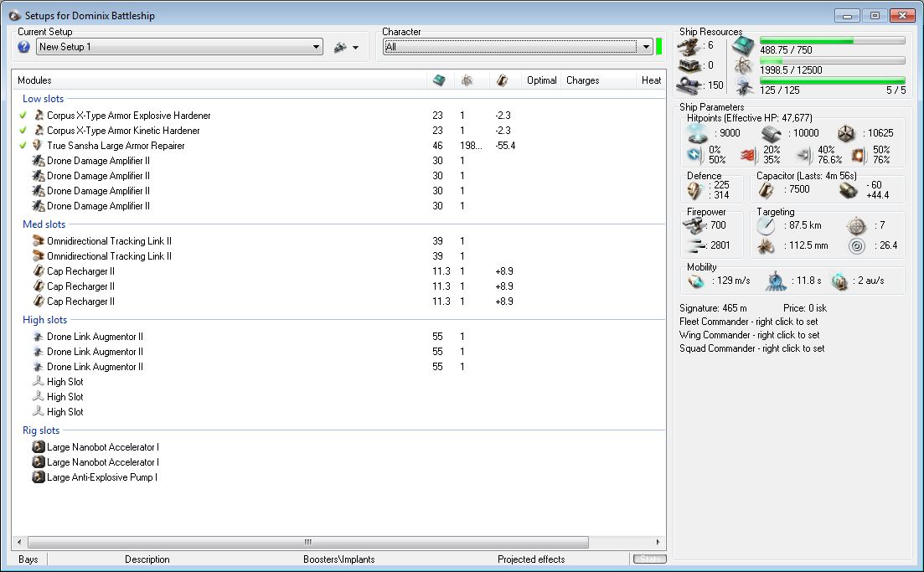Click the blue help icon beside Current Setup
This screenshot has width=924, height=572.
23,47
